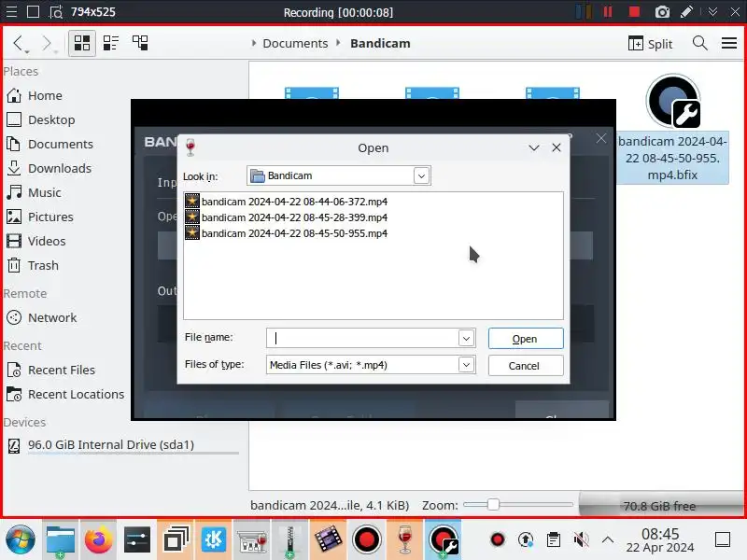Click the clipboard tray icon
Image resolution: width=747 pixels, height=560 pixels.
coord(554,540)
